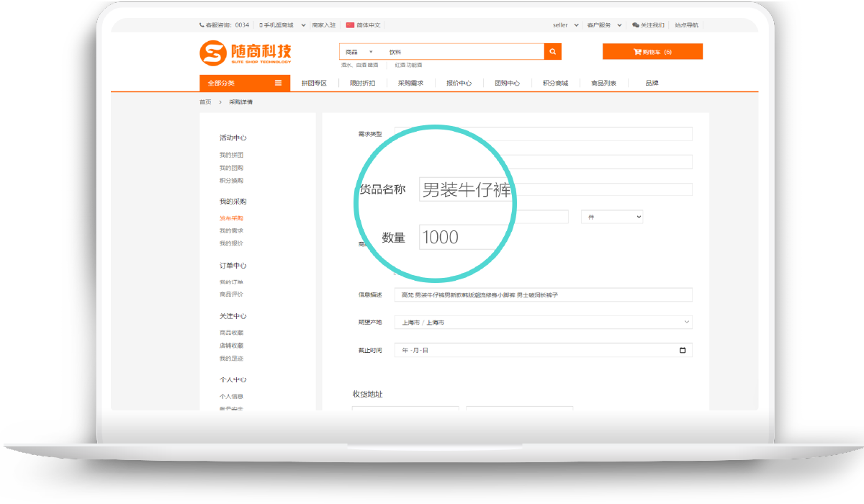Open the 积分商城 nav tab
This screenshot has height=504, width=864.
[555, 83]
